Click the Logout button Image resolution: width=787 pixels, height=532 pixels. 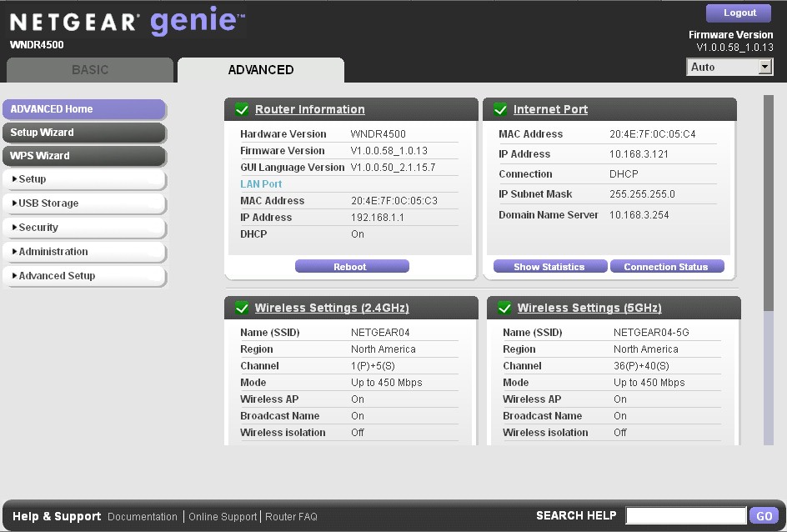point(739,13)
